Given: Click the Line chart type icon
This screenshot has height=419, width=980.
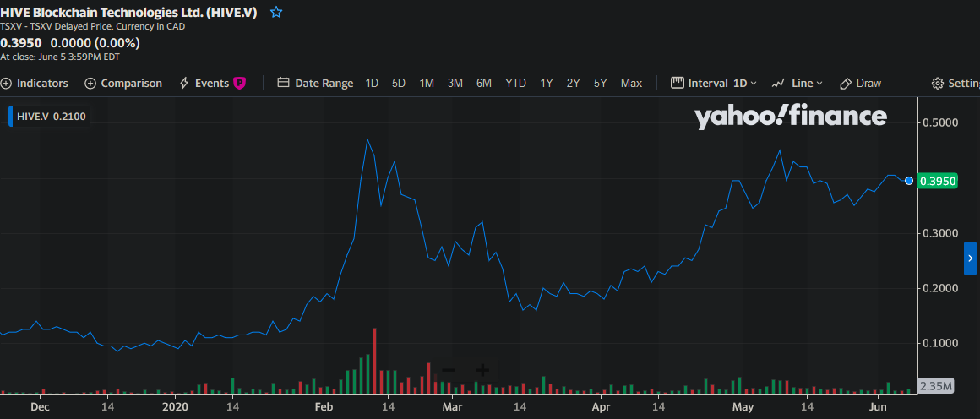Looking at the screenshot, I should pos(778,83).
